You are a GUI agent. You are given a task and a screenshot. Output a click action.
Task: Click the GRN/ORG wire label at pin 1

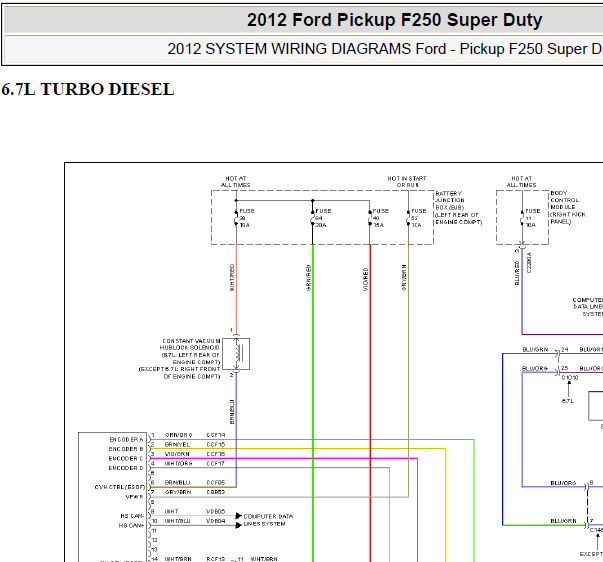tap(178, 435)
